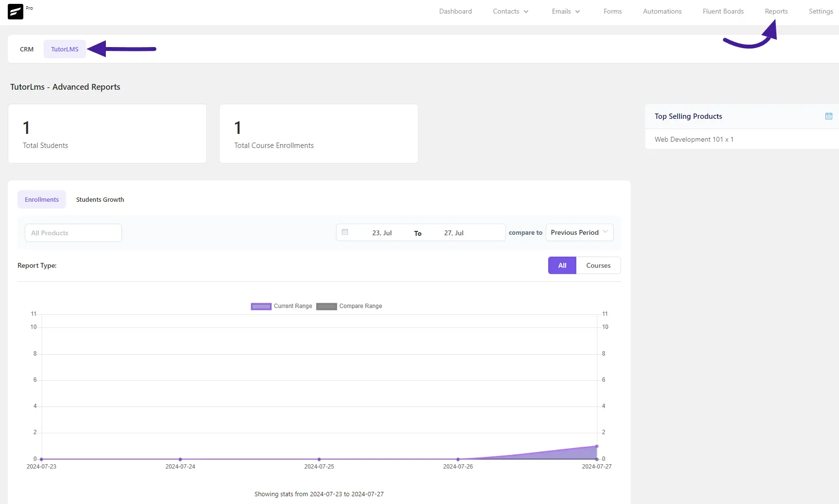Click the Web Development 101 x 1 entry
This screenshot has height=504, width=839.
point(694,139)
